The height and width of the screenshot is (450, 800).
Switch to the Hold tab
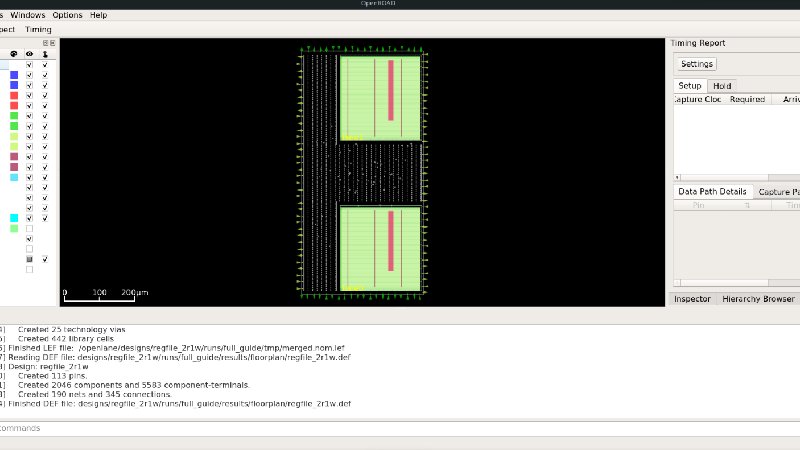pyautogui.click(x=722, y=86)
